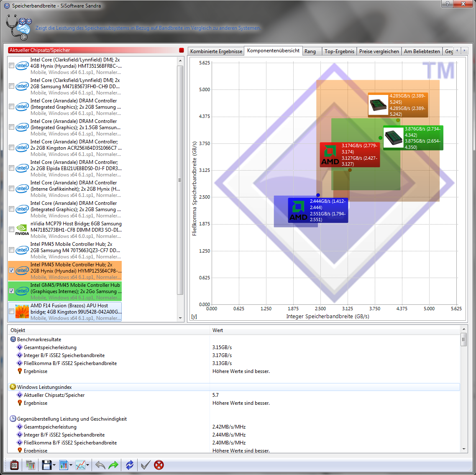Click the Objekt column header
Viewport: 476px width, 475px height.
(109, 330)
